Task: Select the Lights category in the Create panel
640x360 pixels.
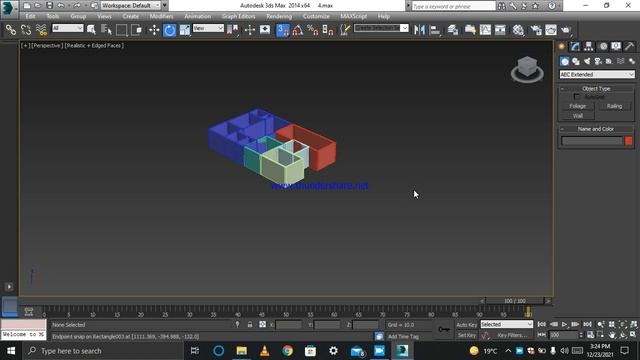Action: 587,61
